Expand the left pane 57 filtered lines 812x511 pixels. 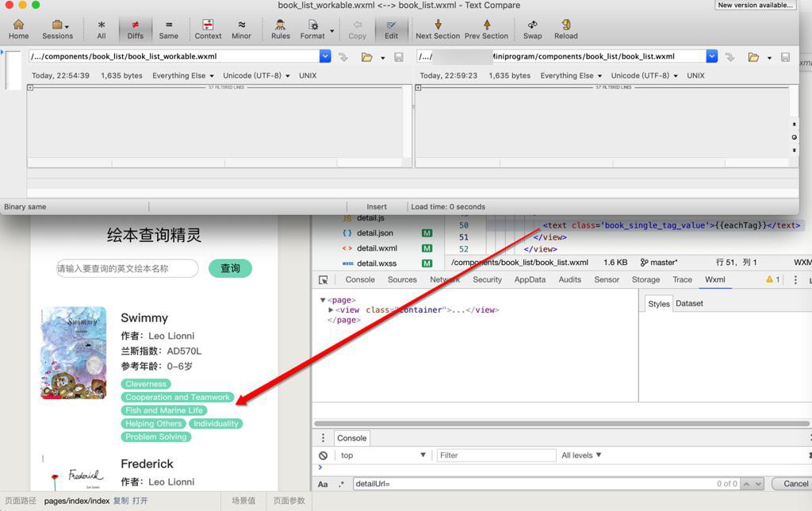30,87
